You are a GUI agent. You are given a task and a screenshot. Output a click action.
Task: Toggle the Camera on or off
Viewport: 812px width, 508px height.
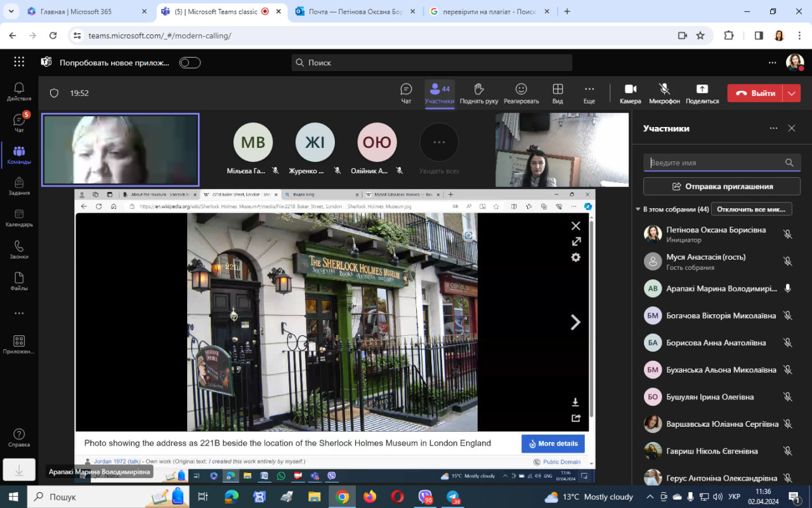pyautogui.click(x=630, y=93)
